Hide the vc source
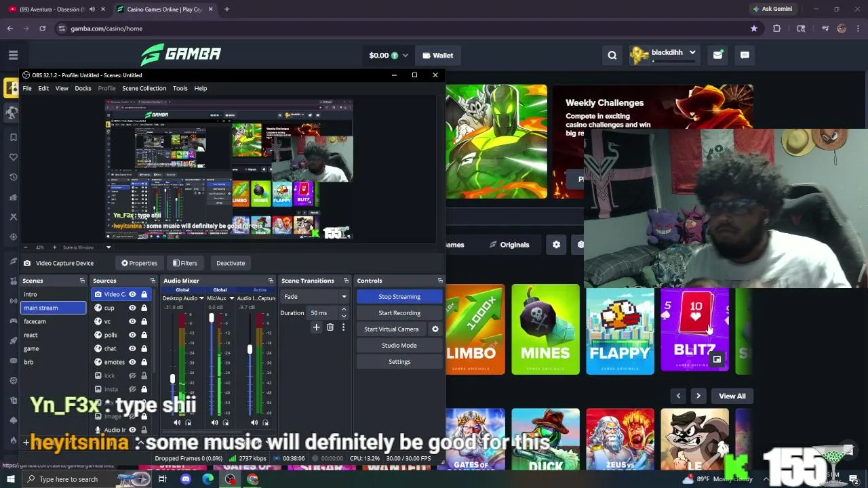 click(x=132, y=321)
